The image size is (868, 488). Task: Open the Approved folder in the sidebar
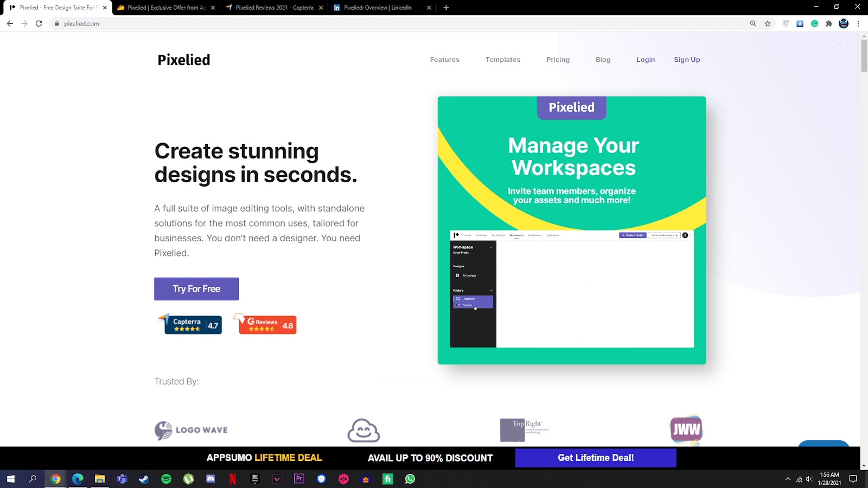click(x=469, y=299)
